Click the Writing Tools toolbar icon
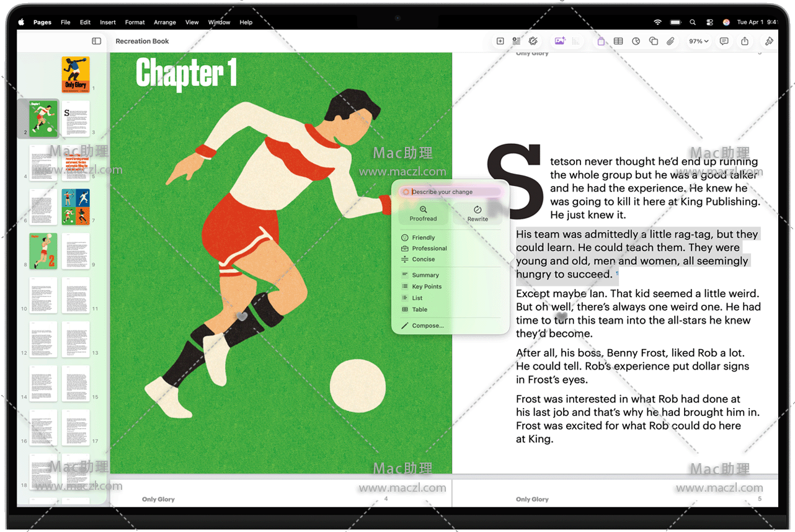This screenshot has width=795, height=532. [533, 41]
